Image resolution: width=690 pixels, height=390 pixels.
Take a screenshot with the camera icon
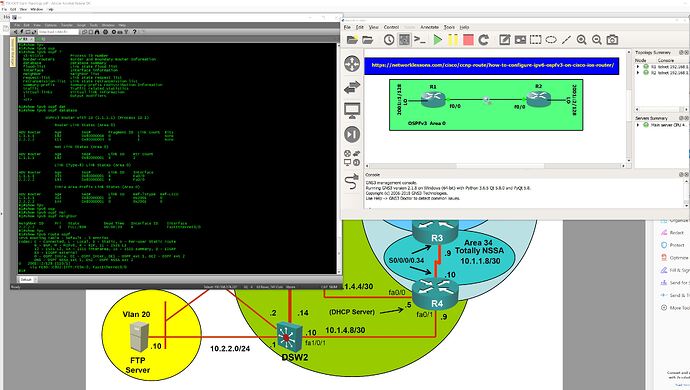[x=612, y=40]
